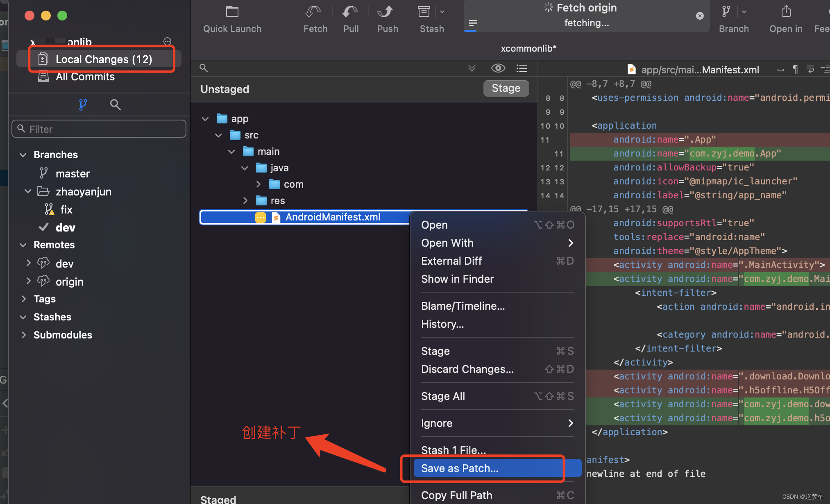Toggle the file list view mode icon
This screenshot has width=830, height=504.
(522, 68)
